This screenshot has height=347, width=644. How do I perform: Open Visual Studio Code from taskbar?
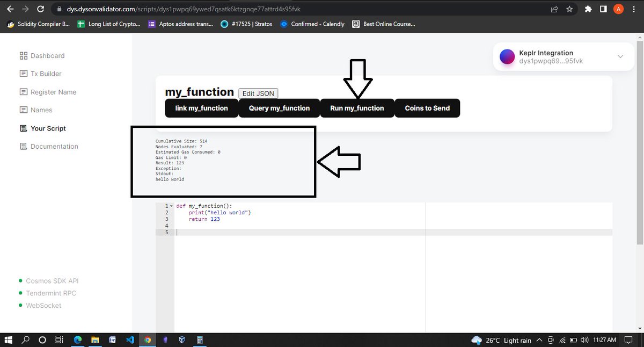tap(130, 339)
